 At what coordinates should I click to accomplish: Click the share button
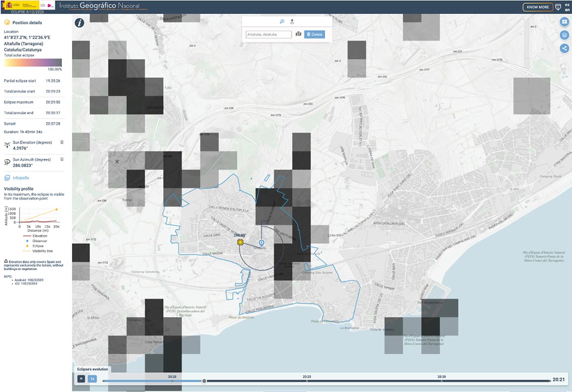point(564,48)
